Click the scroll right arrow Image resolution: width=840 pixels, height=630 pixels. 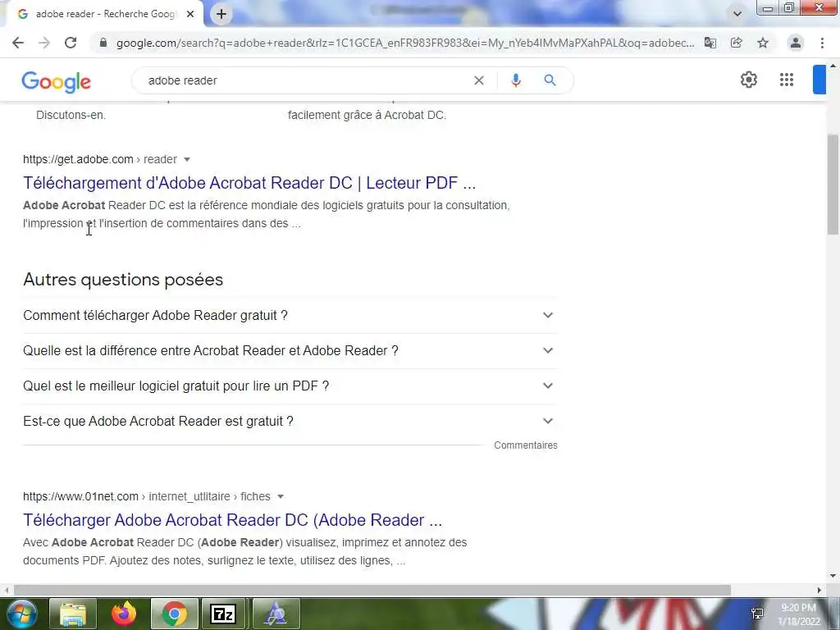point(819,590)
